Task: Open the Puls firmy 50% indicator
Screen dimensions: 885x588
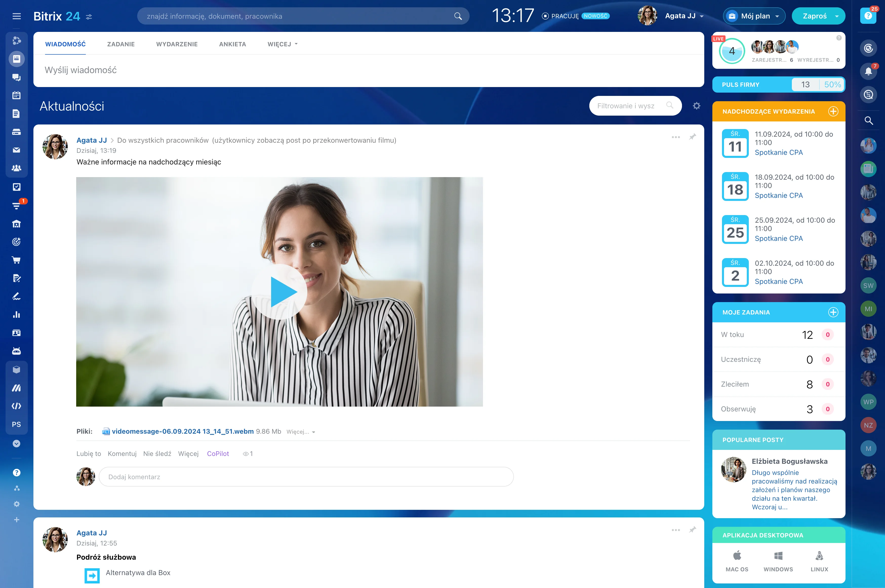Action: coord(832,85)
